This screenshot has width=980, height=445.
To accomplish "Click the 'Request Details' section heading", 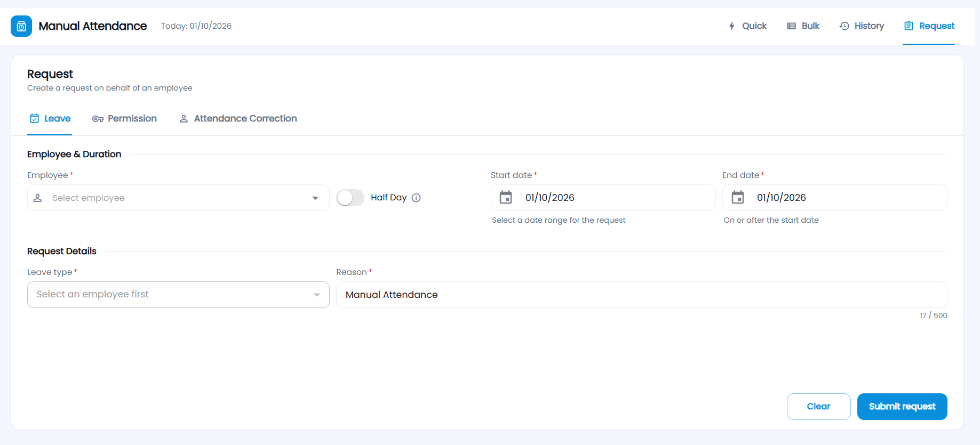I will (62, 251).
